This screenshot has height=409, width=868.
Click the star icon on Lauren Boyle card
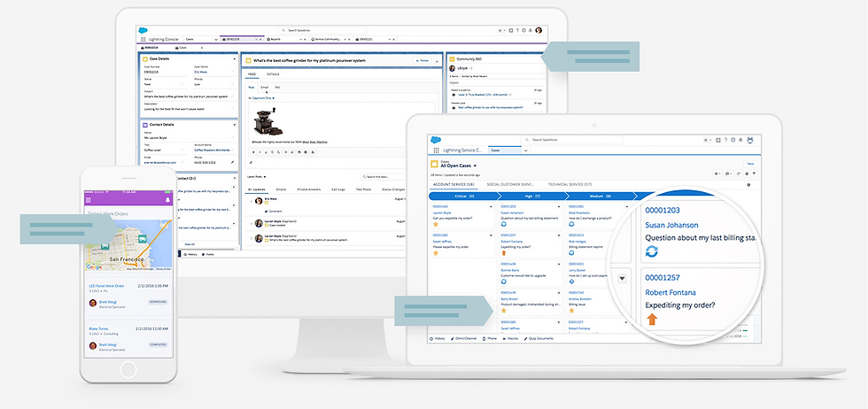pyautogui.click(x=436, y=224)
